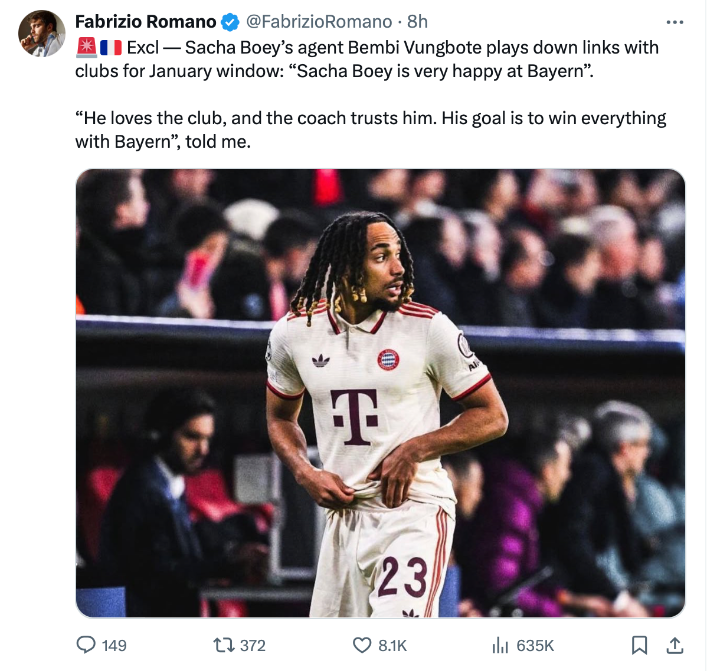The image size is (707, 671).
Task: Click the 149 replies count
Action: point(114,646)
